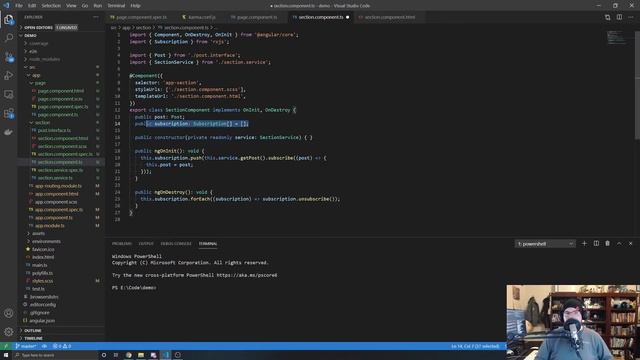Split the editor to the right
This screenshot has height=360, width=640.
[619, 17]
